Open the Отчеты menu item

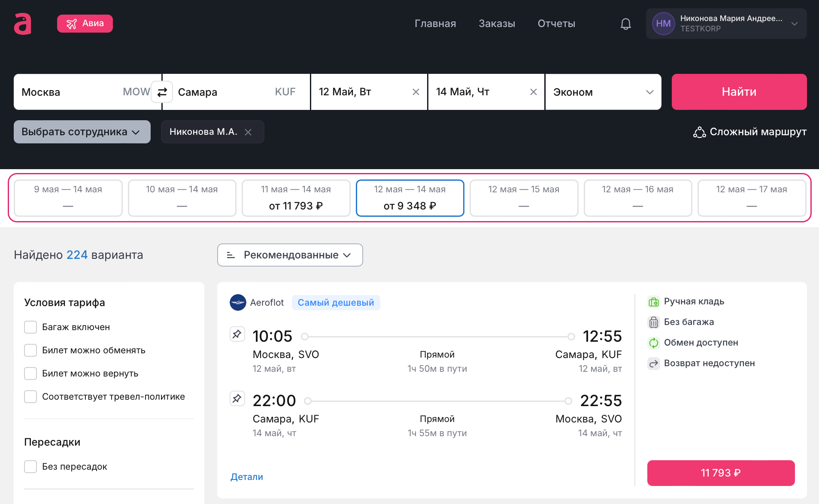point(556,24)
